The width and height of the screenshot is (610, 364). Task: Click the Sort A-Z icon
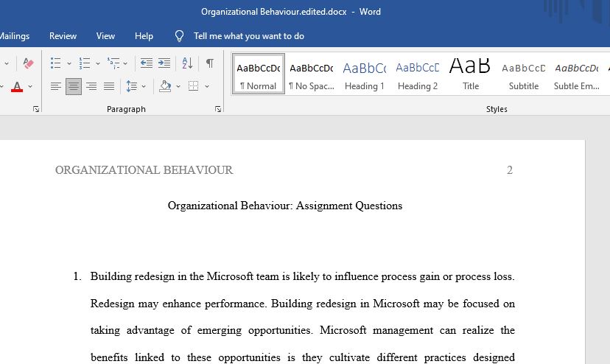(x=187, y=63)
